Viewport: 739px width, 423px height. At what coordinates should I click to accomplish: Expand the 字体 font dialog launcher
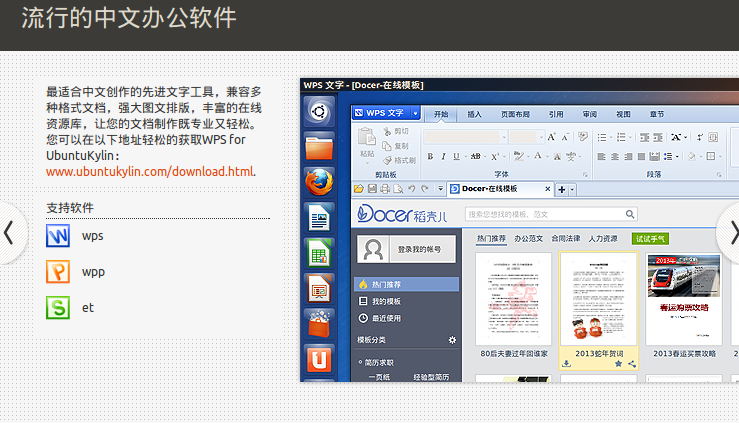pyautogui.click(x=585, y=175)
